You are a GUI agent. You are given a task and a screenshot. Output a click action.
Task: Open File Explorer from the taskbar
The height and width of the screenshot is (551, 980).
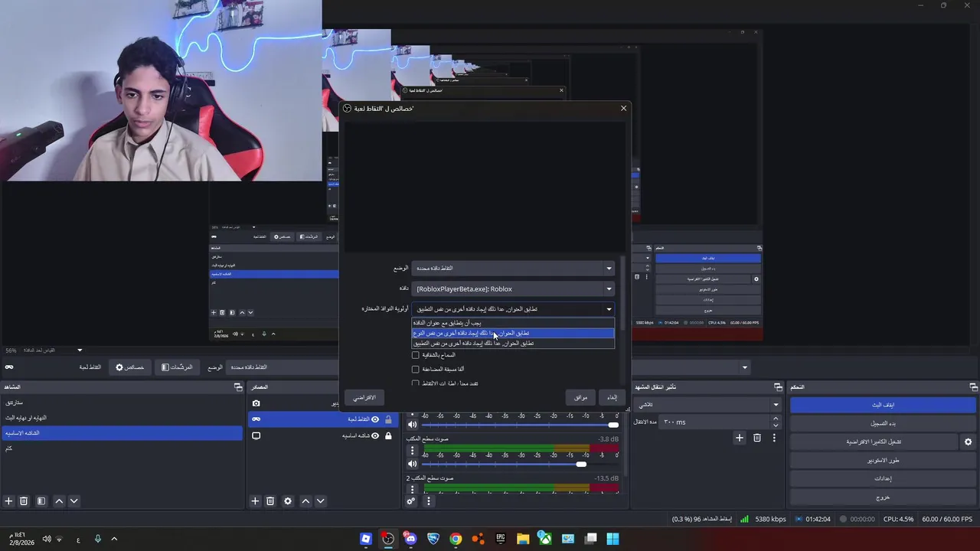pyautogui.click(x=523, y=539)
